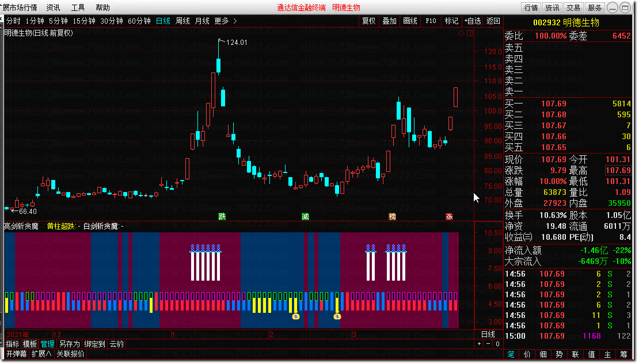Click the 124.01 high price label
This screenshot has height=364, width=639.
(x=237, y=43)
